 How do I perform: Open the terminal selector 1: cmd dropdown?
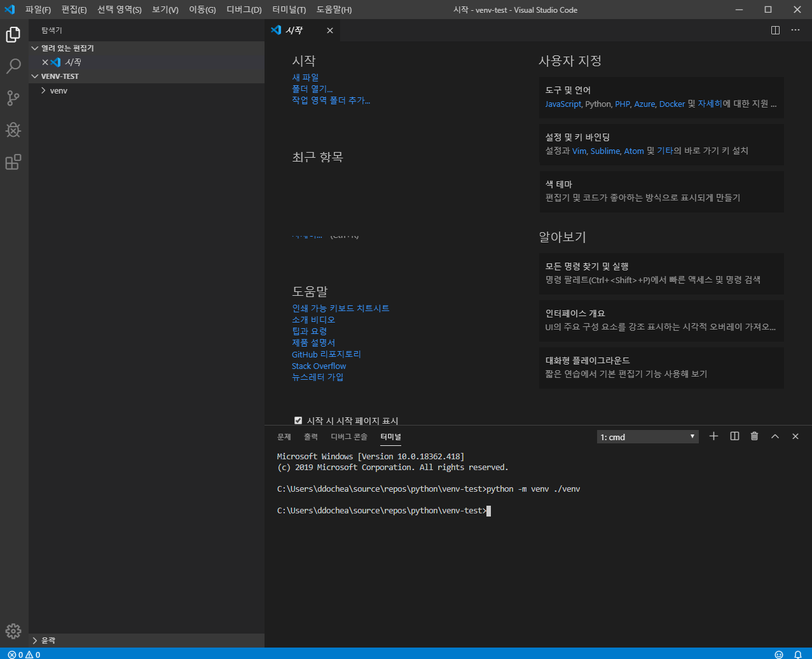[648, 437]
